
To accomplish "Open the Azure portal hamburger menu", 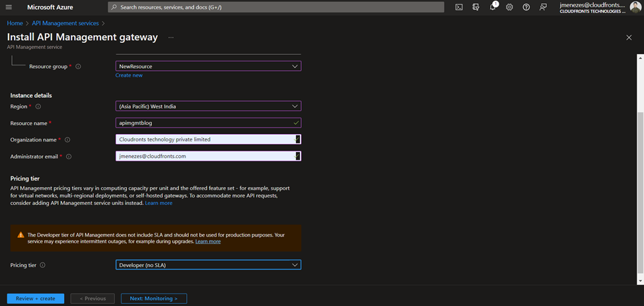I will pyautogui.click(x=9, y=7).
